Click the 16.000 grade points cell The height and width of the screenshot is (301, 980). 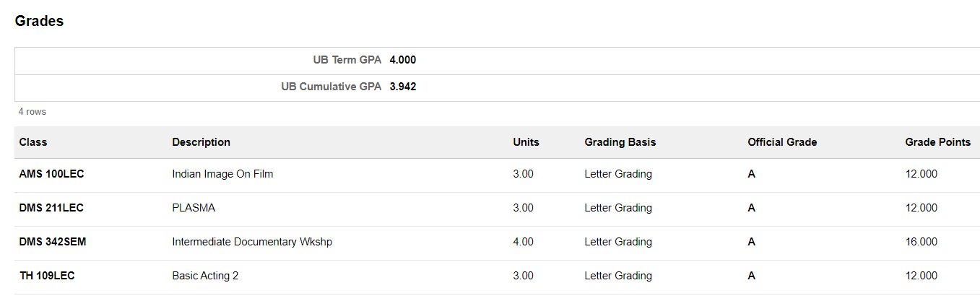pos(921,242)
